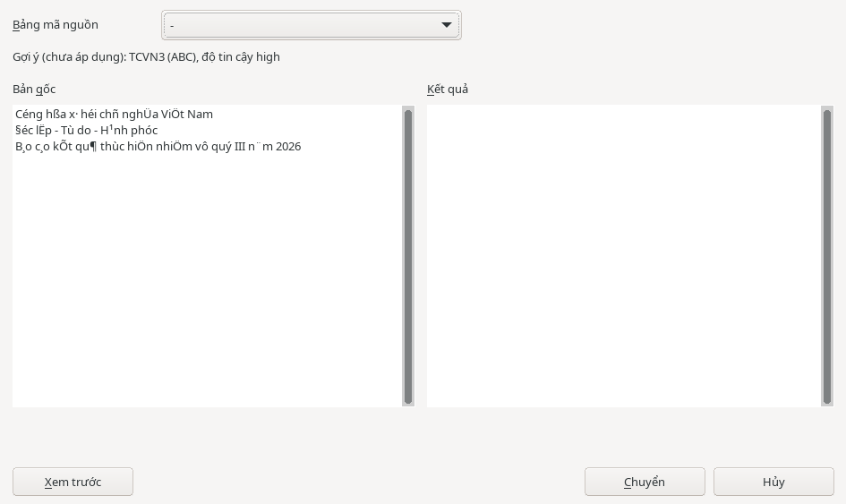The width and height of the screenshot is (846, 504).
Task: Click the line "§éc lËp - Tù do - H¹nh phóc"
Action: coord(86,130)
